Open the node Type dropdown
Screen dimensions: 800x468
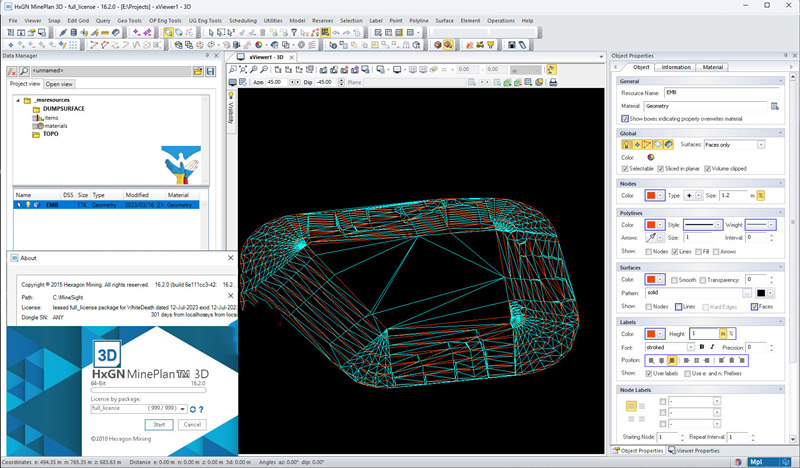(x=698, y=195)
